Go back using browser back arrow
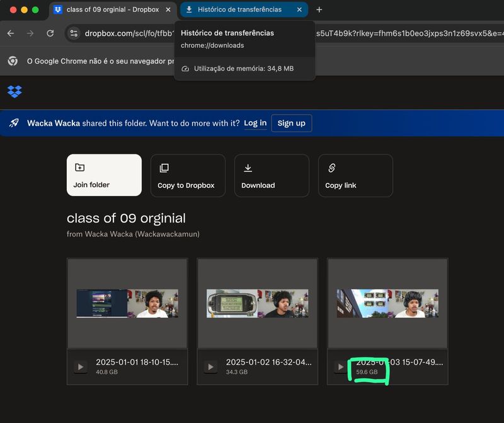 [x=11, y=33]
